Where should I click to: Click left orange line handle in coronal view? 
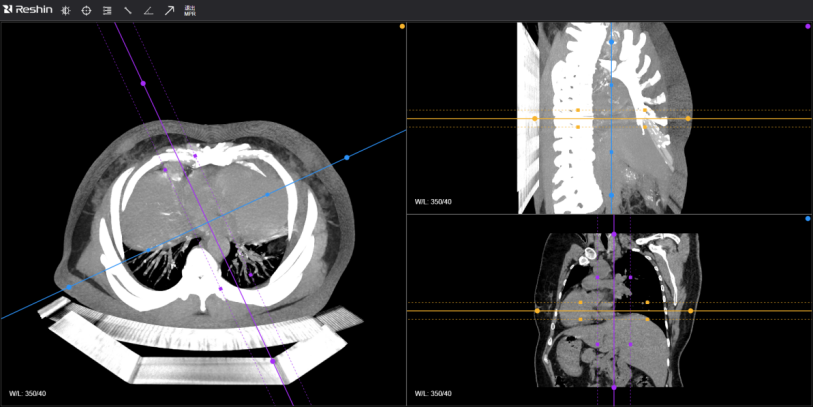[x=538, y=311]
